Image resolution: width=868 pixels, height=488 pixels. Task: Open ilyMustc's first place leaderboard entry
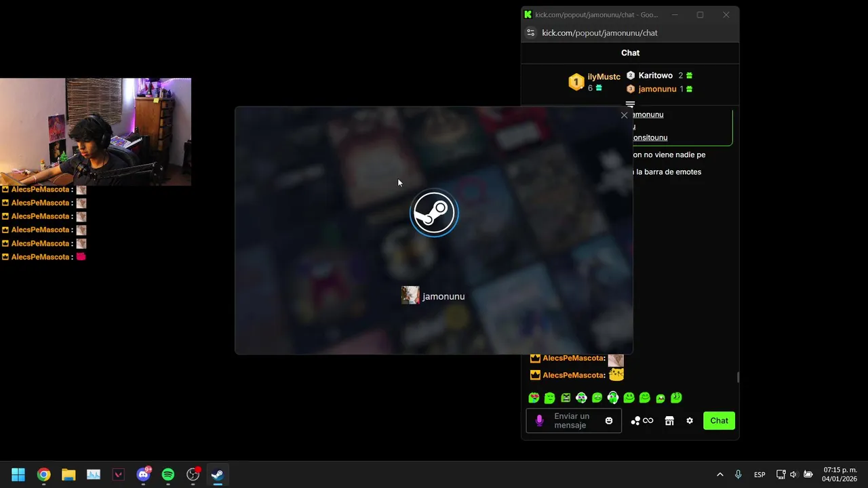(x=595, y=82)
